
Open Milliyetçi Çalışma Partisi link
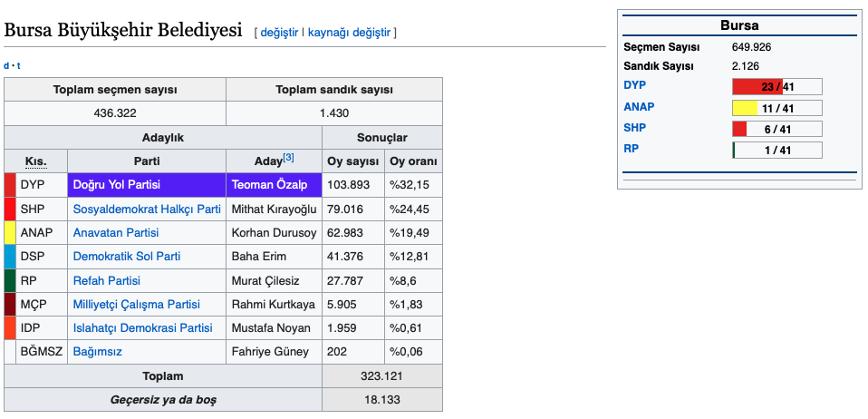click(136, 305)
